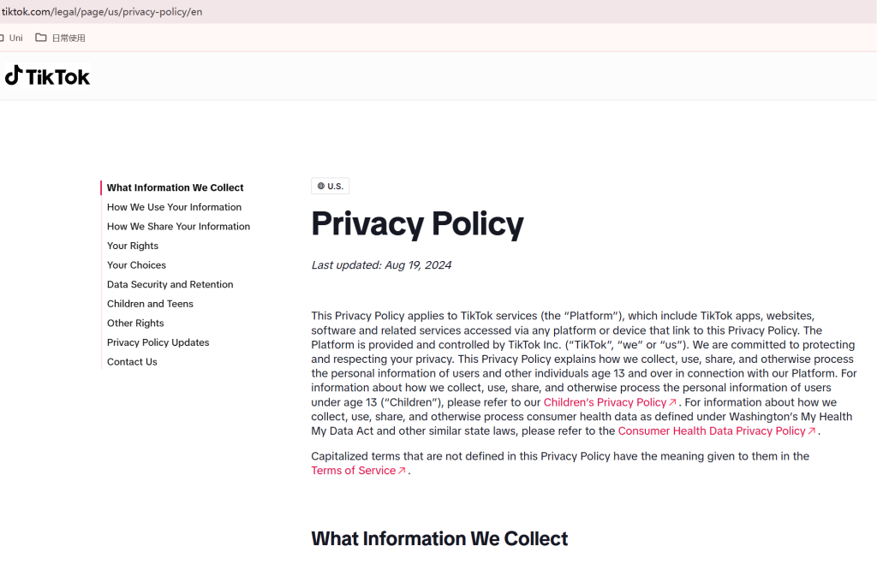Jump to What Information We Collect section

click(175, 187)
